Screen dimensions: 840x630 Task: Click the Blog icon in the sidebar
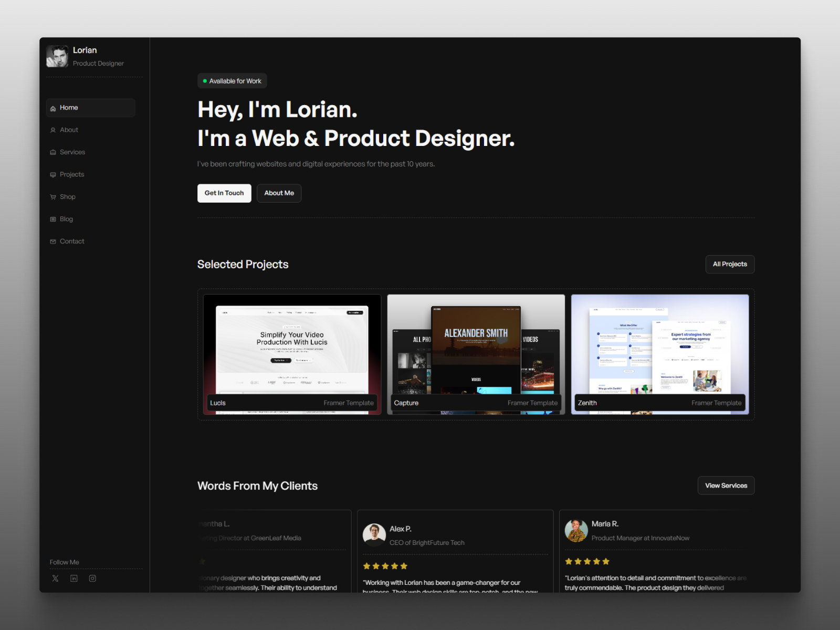[x=54, y=219]
